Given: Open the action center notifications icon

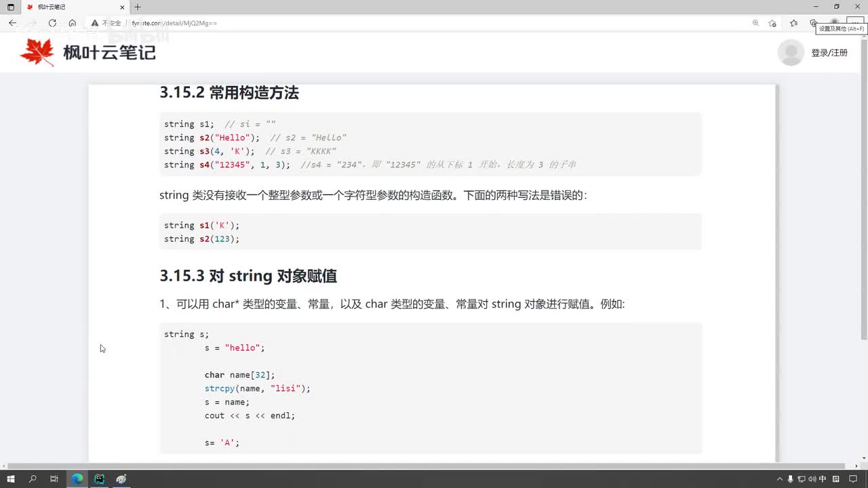Looking at the screenshot, I should 853,479.
